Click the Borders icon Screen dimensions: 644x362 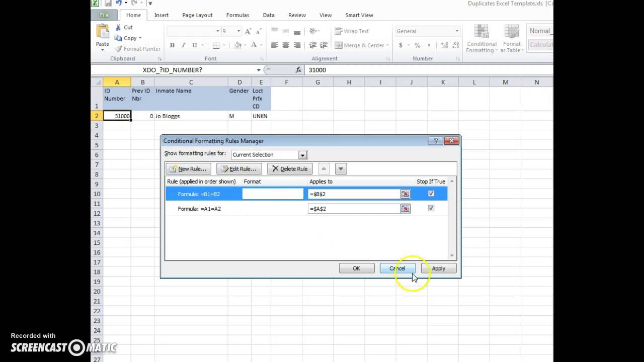coord(216,45)
